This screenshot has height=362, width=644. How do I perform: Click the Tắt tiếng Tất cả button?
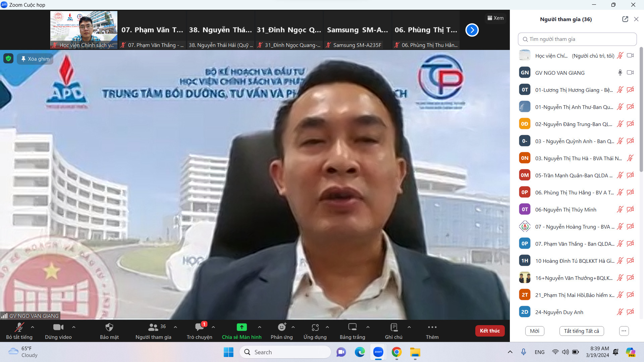(x=581, y=331)
